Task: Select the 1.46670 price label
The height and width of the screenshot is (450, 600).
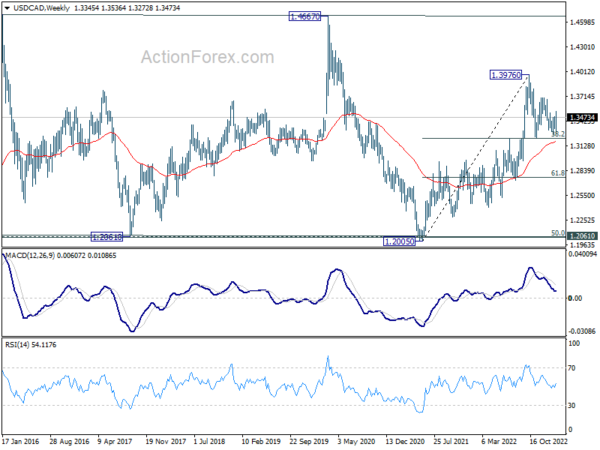Action: (x=305, y=16)
